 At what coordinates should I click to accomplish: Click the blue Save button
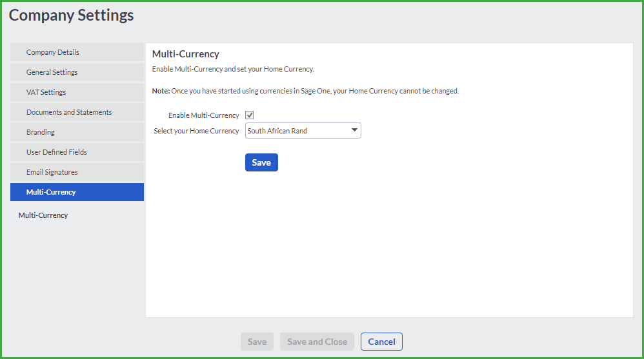point(261,162)
